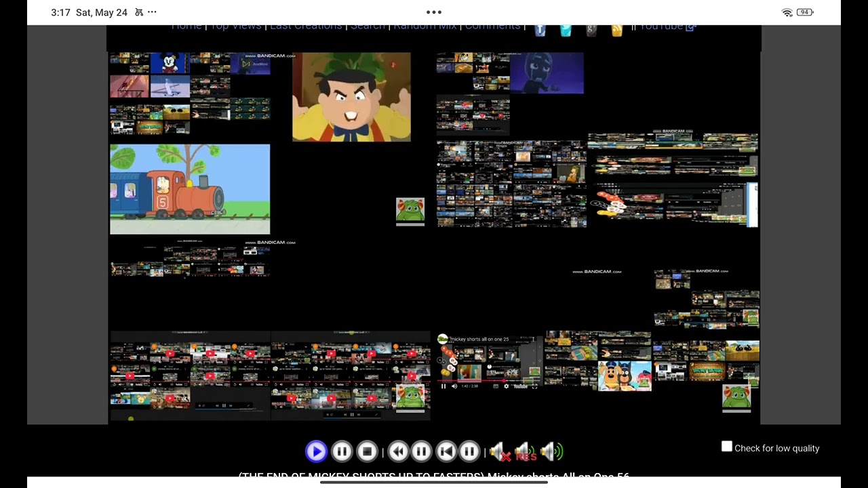Click the skip-to-start button
The height and width of the screenshot is (488, 868).
tap(446, 451)
